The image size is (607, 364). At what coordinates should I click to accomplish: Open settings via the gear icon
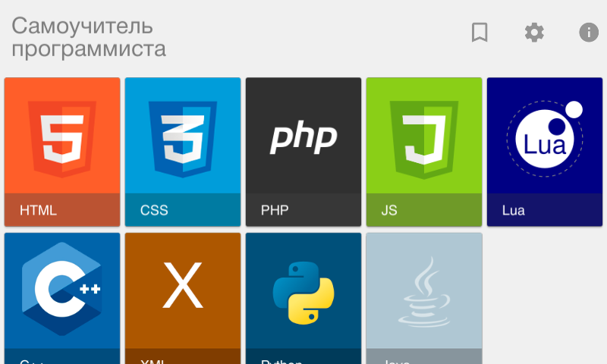(x=534, y=32)
